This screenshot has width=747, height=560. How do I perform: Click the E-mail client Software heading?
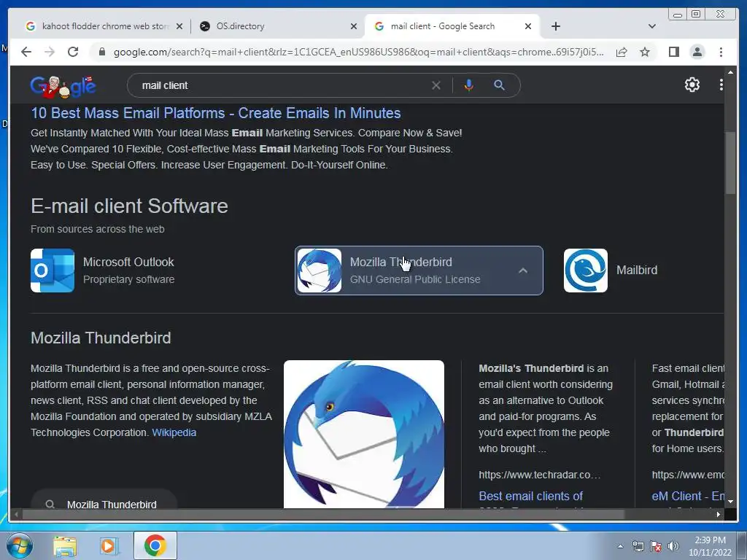[x=129, y=206]
